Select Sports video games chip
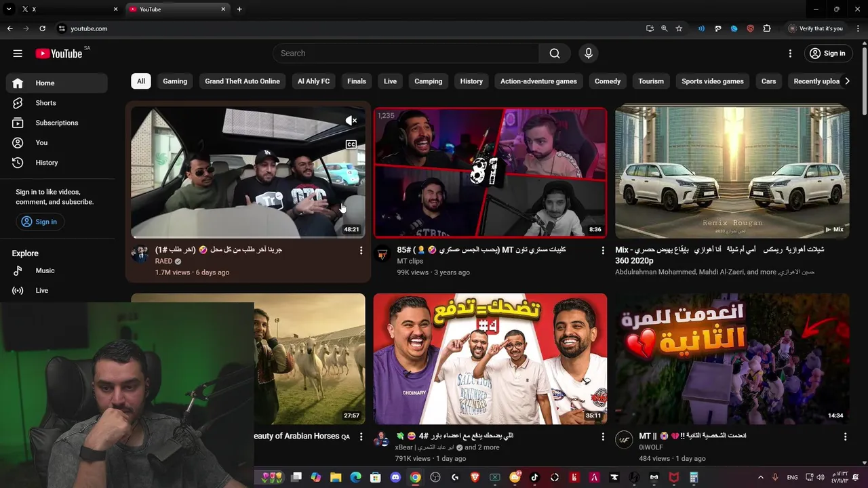Viewport: 868px width, 488px height. point(713,81)
